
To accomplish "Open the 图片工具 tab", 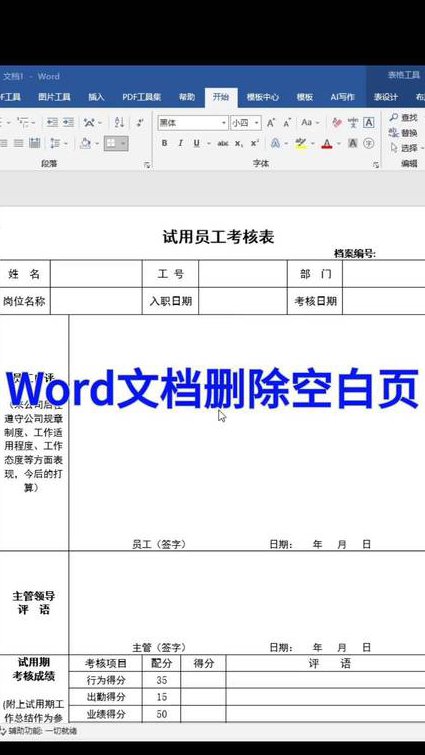I will [x=54, y=97].
